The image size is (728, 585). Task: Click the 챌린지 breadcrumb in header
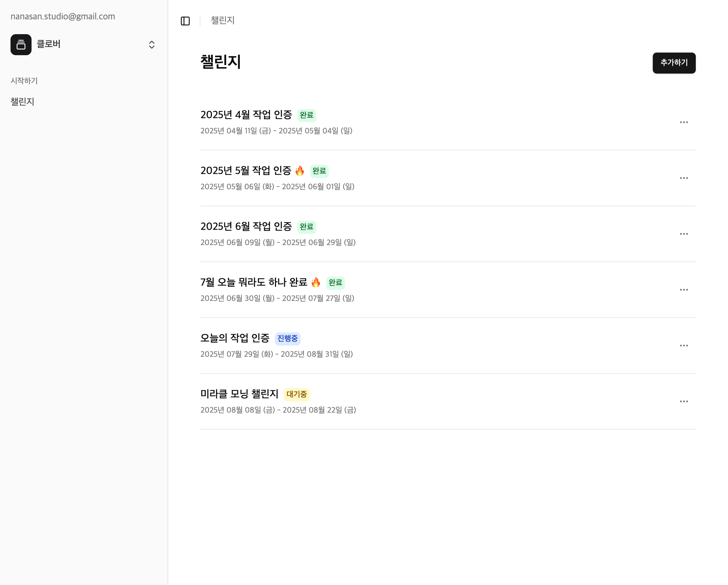pos(222,21)
